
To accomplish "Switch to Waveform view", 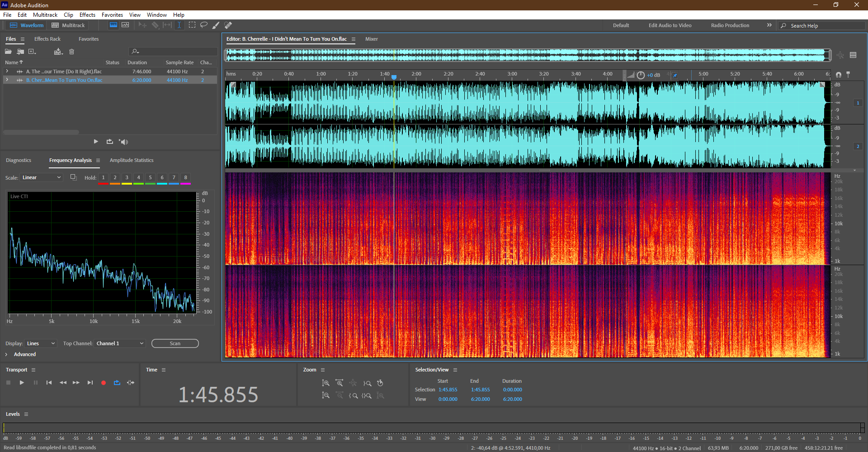I will [x=27, y=25].
